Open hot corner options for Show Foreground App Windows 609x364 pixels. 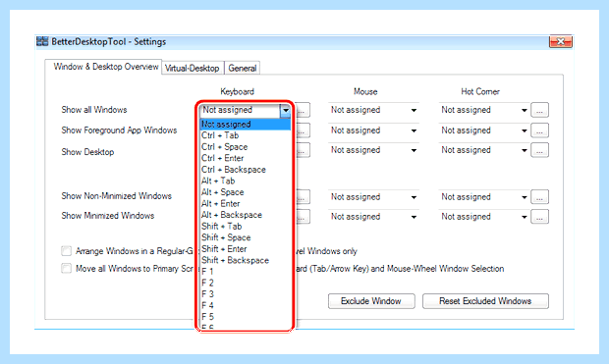(539, 130)
